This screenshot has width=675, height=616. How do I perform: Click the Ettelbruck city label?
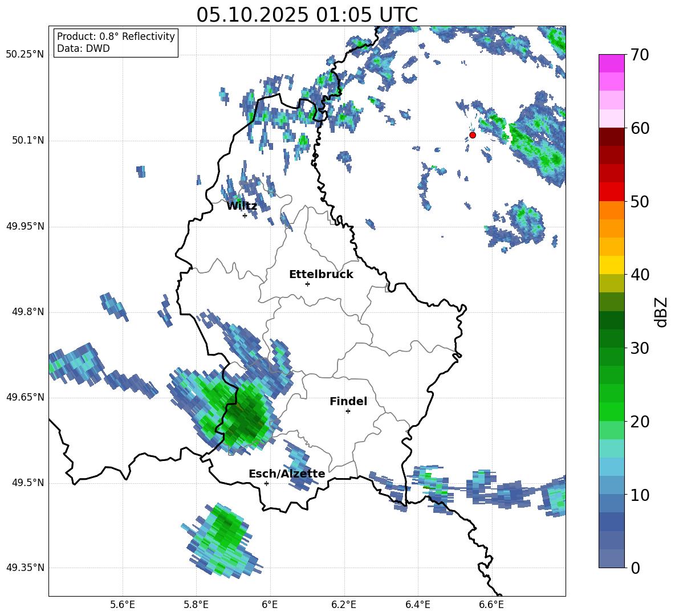click(x=321, y=275)
